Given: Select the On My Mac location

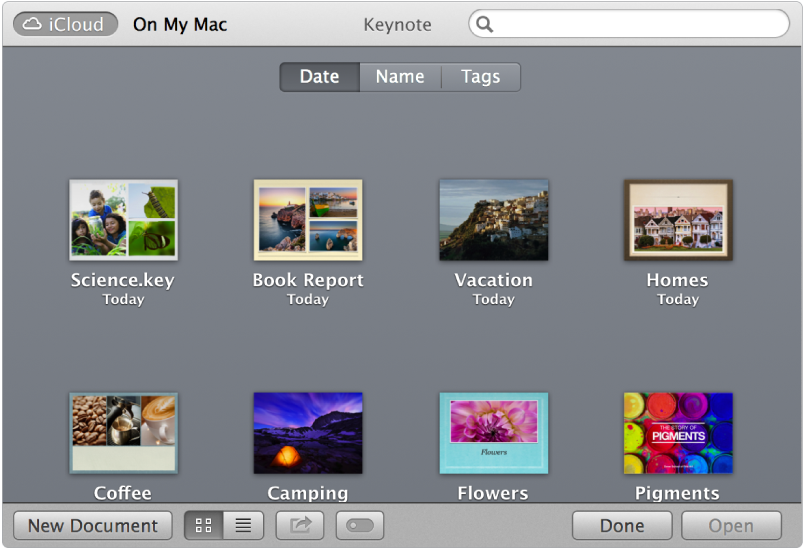Looking at the screenshot, I should click(180, 24).
